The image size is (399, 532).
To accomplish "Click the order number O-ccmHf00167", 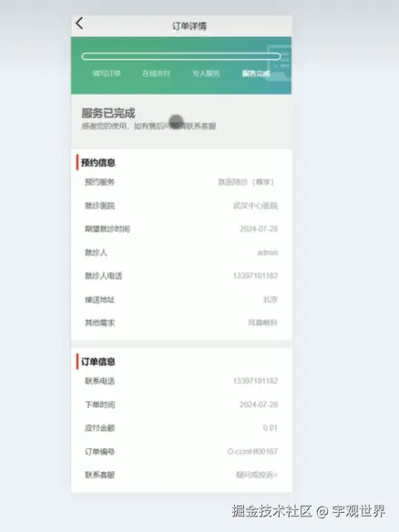I will point(252,451).
